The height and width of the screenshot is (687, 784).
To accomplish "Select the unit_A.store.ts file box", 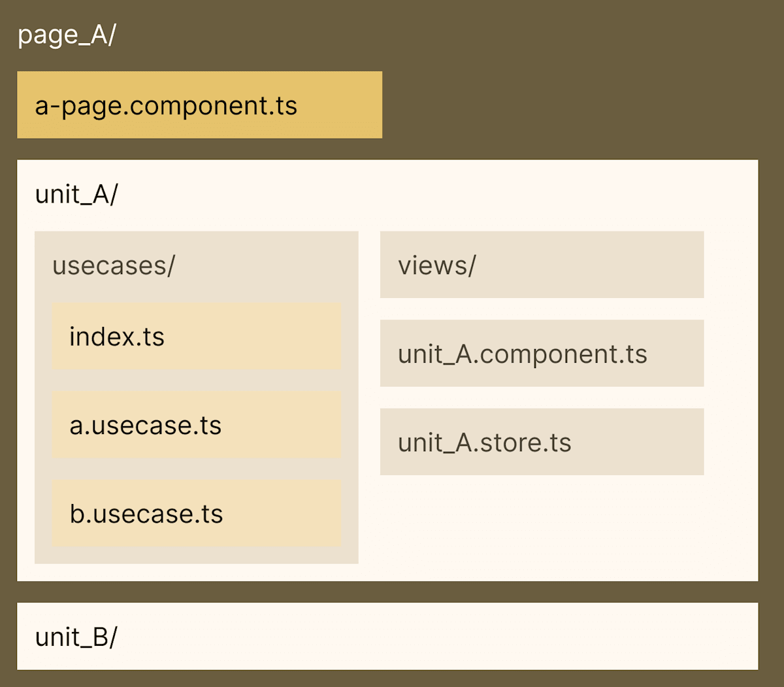I will coord(542,442).
